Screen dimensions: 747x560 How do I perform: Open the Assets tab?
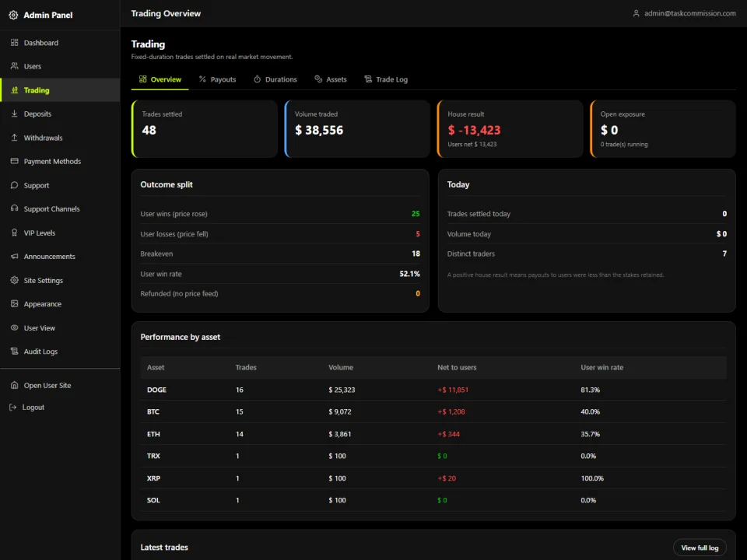pyautogui.click(x=331, y=79)
